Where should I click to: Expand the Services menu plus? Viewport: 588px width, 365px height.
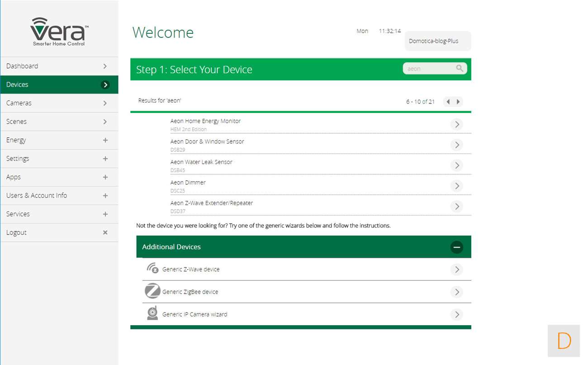[x=105, y=214]
